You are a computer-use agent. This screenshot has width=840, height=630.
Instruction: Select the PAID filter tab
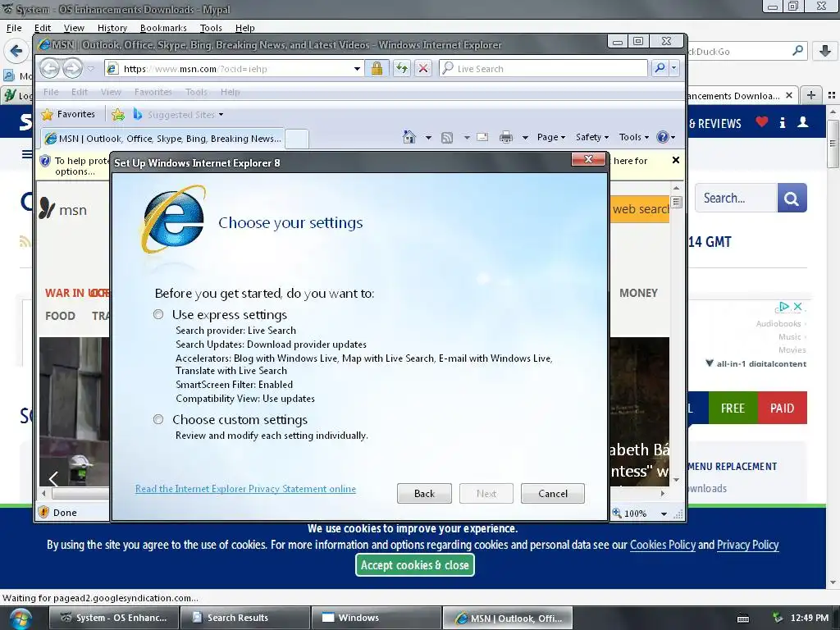tap(782, 409)
